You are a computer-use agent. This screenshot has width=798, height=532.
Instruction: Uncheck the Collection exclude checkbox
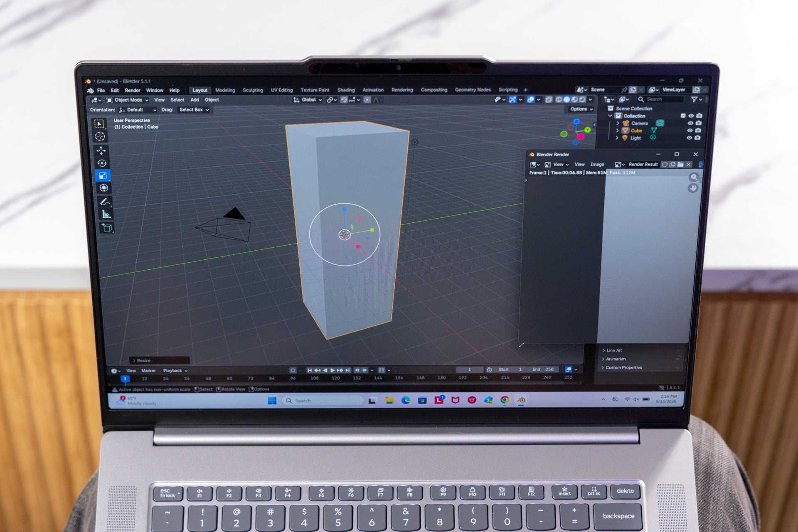683,116
